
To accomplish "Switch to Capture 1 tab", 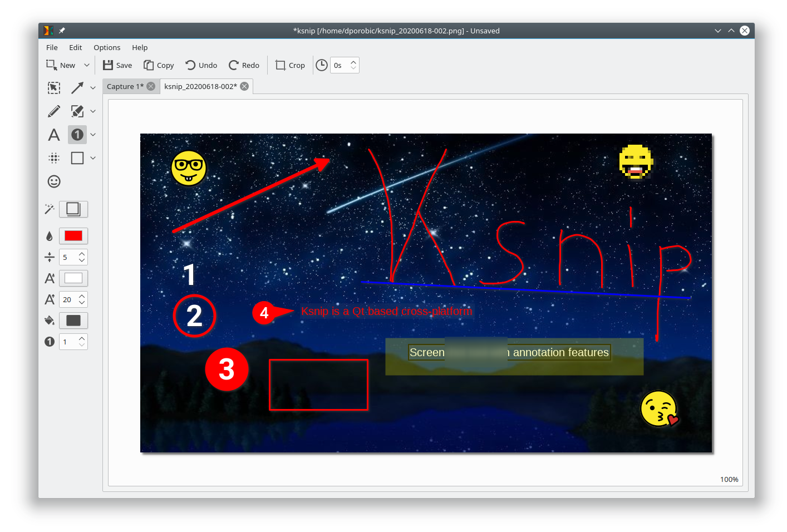I will (125, 86).
